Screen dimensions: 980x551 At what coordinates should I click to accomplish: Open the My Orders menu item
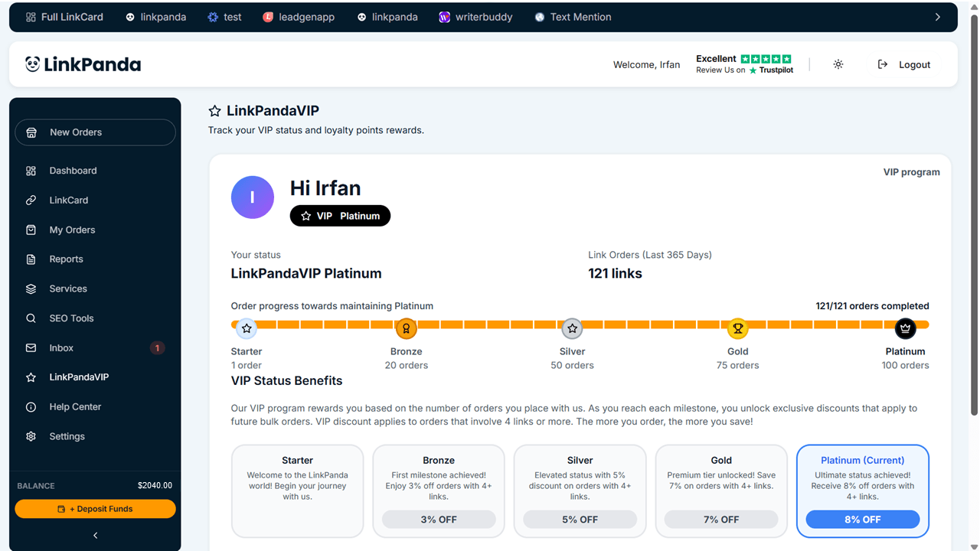coord(95,230)
